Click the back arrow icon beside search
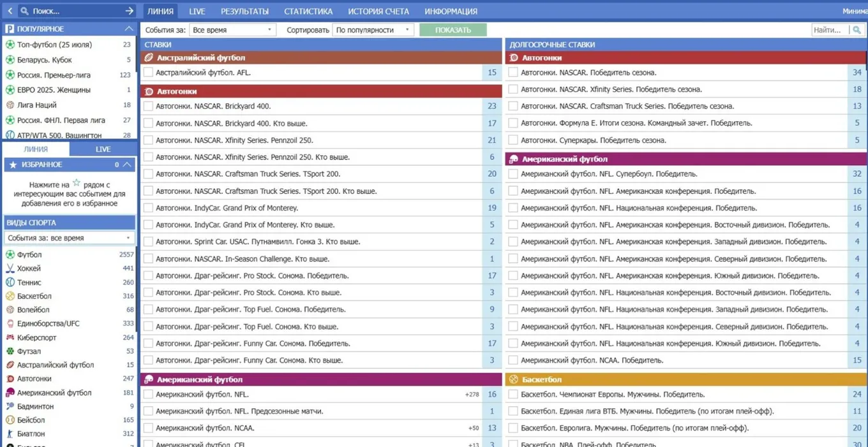This screenshot has width=868, height=447. coord(10,11)
